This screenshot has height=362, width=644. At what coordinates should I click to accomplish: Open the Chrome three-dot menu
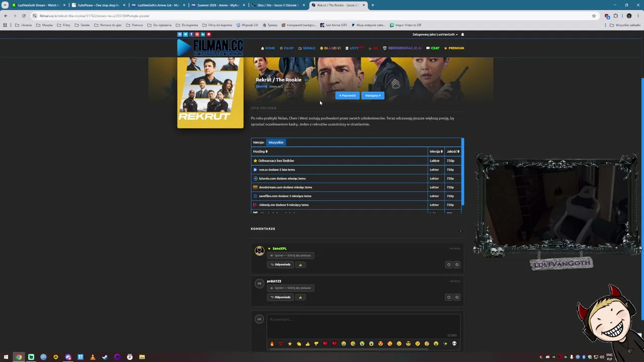638,16
